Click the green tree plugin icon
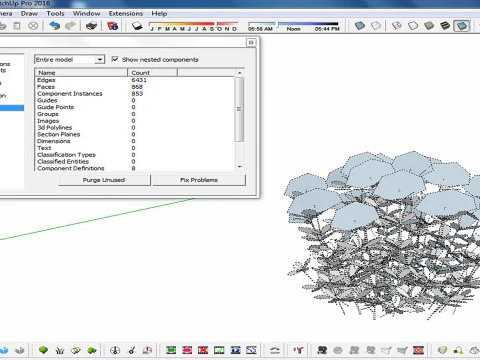This screenshot has width=480, height=360. point(43,350)
